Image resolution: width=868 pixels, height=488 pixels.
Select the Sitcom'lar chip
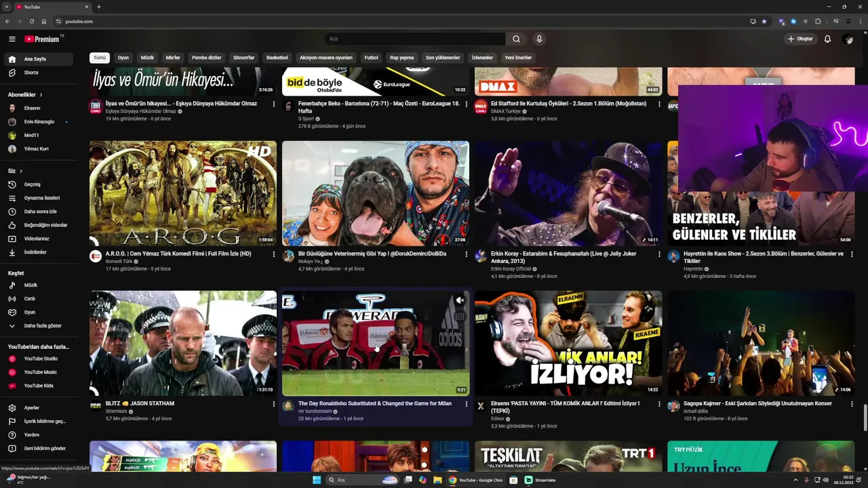click(243, 58)
